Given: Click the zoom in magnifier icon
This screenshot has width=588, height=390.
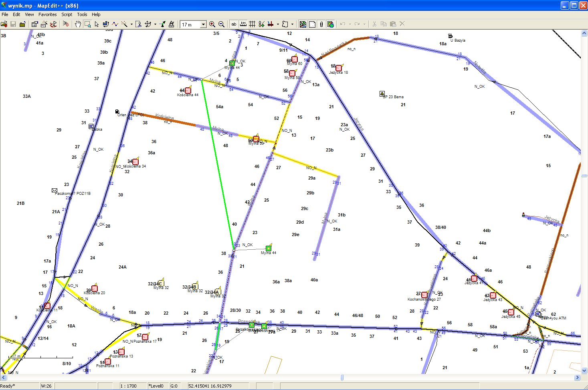Looking at the screenshot, I should (212, 24).
